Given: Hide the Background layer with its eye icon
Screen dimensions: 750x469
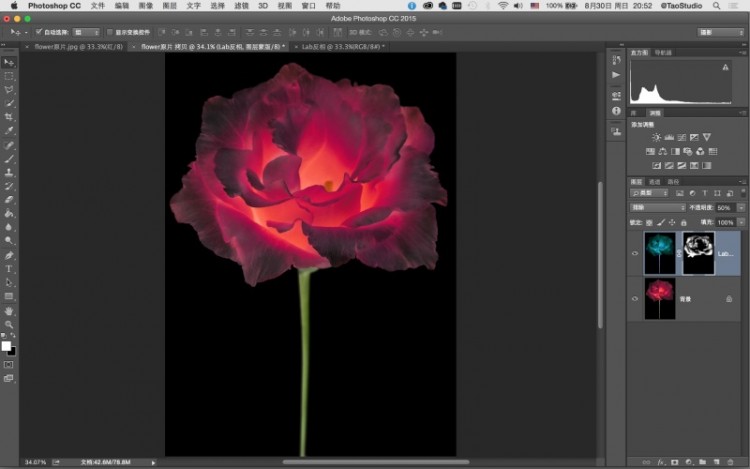Looking at the screenshot, I should coord(635,298).
